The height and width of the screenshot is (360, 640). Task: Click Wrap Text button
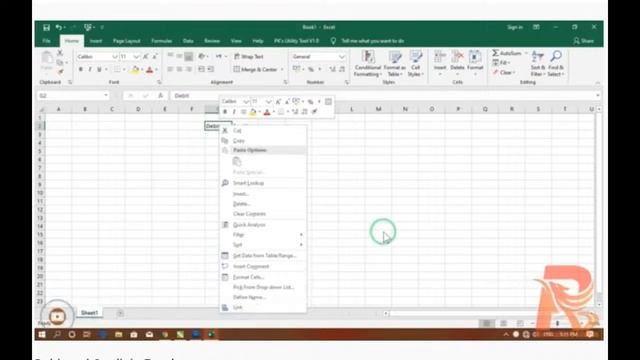(x=249, y=56)
